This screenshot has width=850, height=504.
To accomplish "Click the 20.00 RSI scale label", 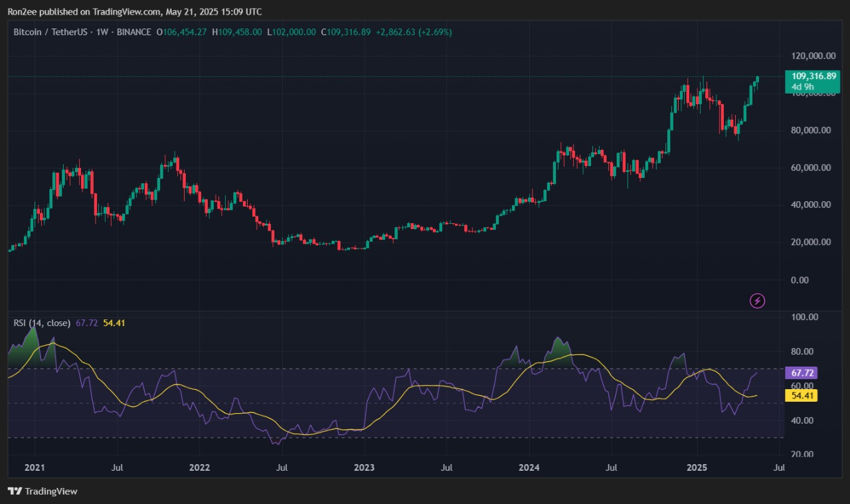I will [804, 455].
